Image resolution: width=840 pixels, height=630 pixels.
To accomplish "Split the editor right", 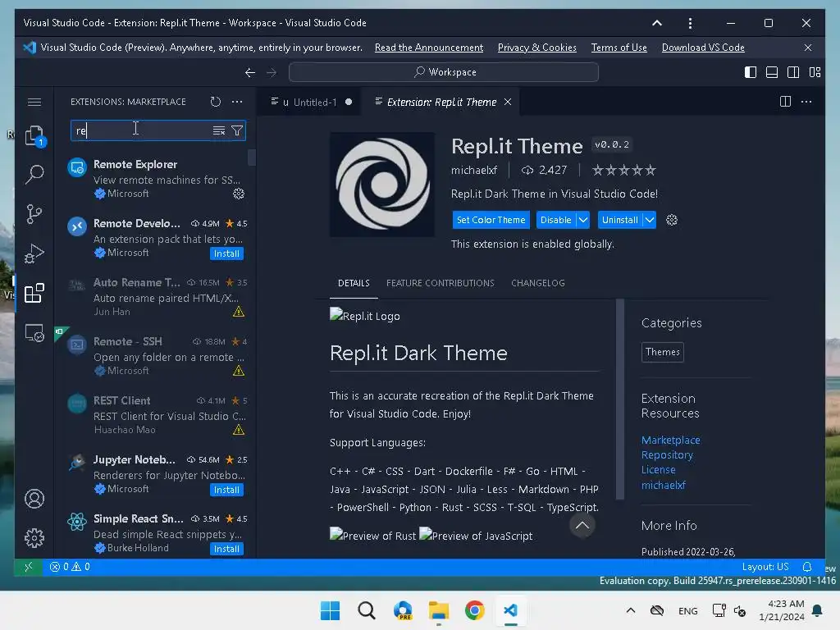I will tap(785, 102).
